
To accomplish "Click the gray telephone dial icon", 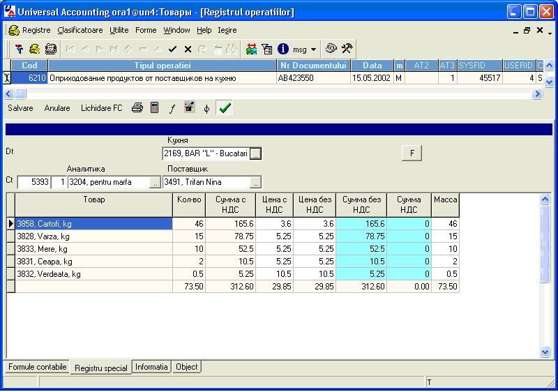I will click(x=331, y=48).
